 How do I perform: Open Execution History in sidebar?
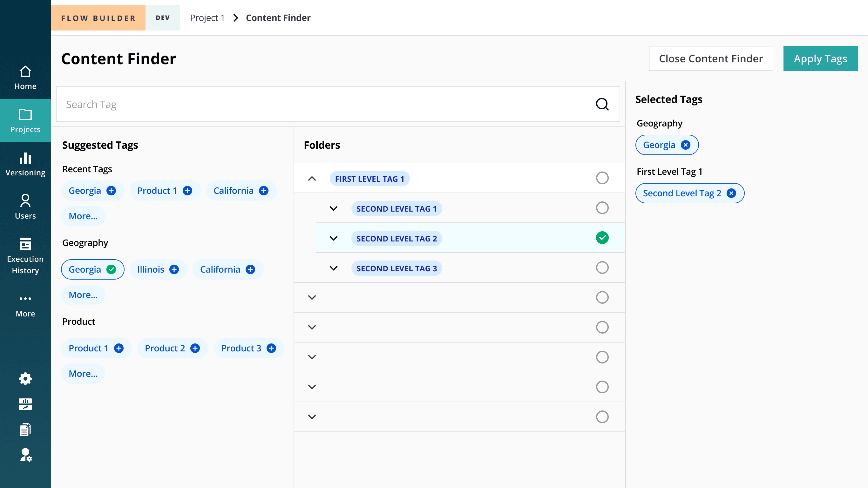[x=25, y=256]
